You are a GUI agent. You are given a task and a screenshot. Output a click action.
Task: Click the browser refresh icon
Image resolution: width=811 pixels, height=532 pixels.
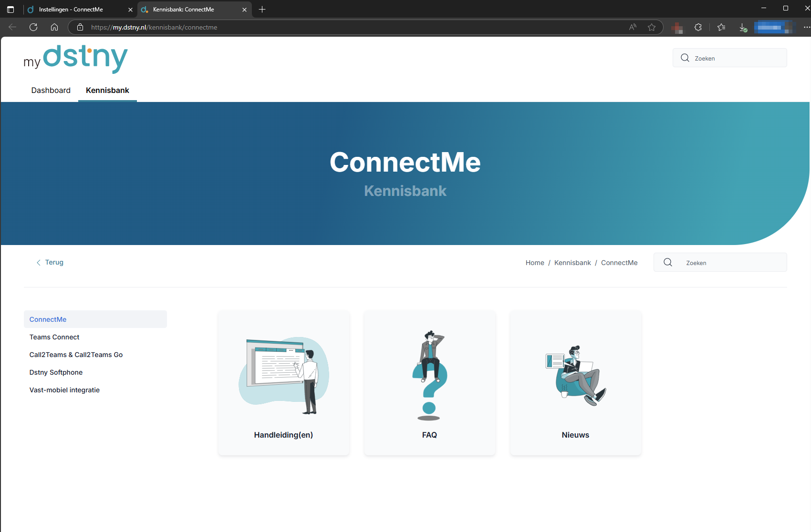tap(33, 27)
